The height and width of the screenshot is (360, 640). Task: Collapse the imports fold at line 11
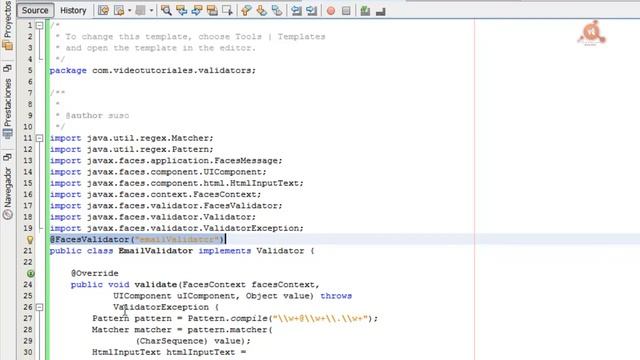tap(39, 138)
